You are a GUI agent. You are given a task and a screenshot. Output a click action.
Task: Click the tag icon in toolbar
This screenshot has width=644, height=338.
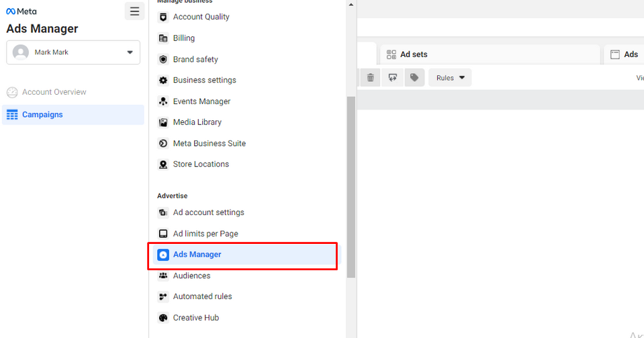[414, 78]
